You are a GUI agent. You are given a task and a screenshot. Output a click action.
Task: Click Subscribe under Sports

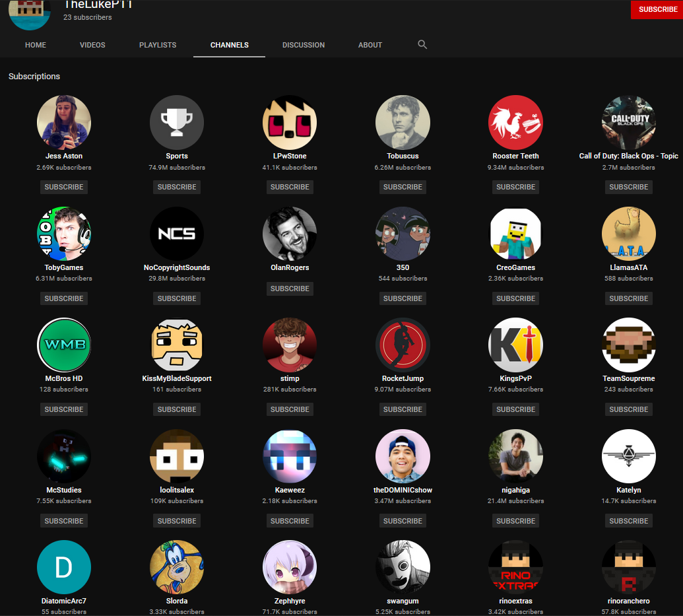tap(177, 187)
